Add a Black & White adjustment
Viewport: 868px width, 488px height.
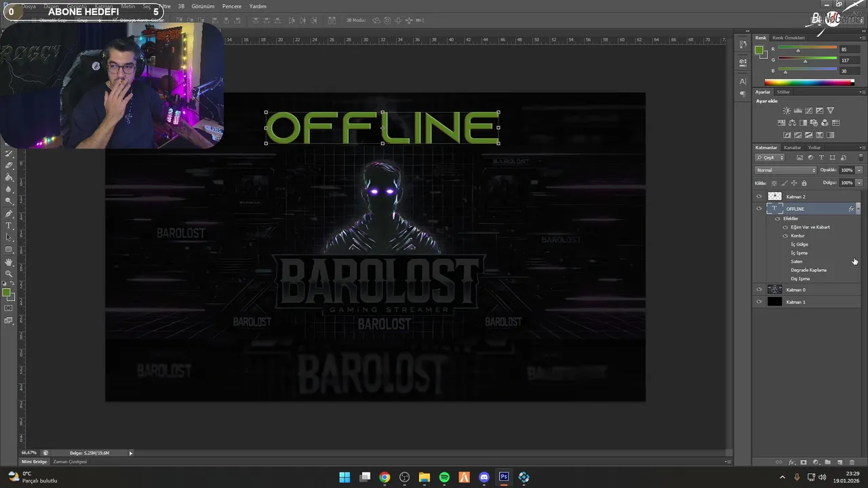point(803,123)
